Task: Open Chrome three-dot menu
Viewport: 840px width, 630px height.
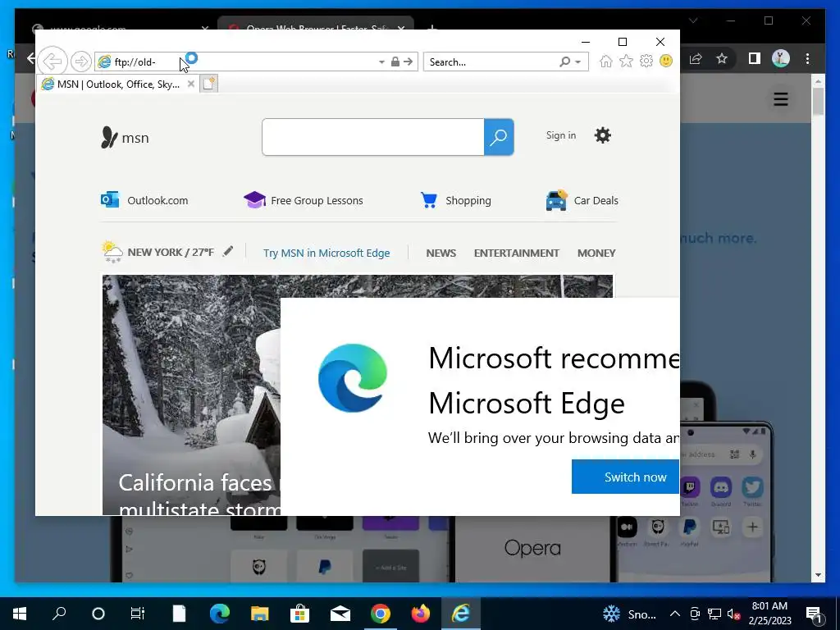Action: click(807, 58)
